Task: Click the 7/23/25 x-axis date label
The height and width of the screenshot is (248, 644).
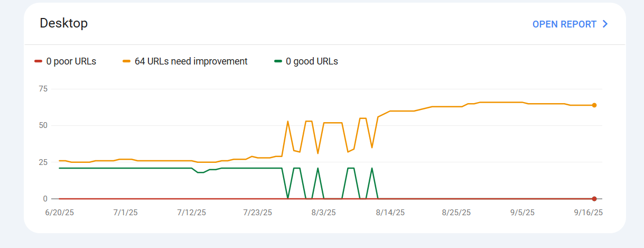Action: (x=257, y=213)
